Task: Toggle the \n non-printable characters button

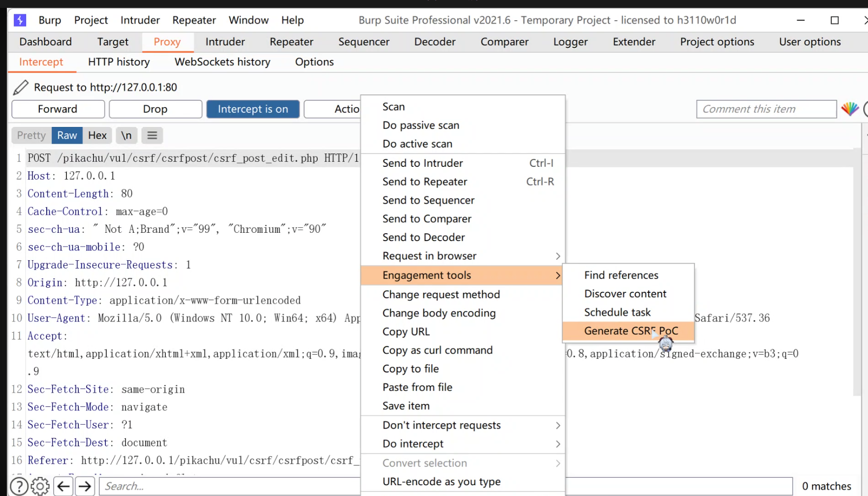Action: [126, 135]
